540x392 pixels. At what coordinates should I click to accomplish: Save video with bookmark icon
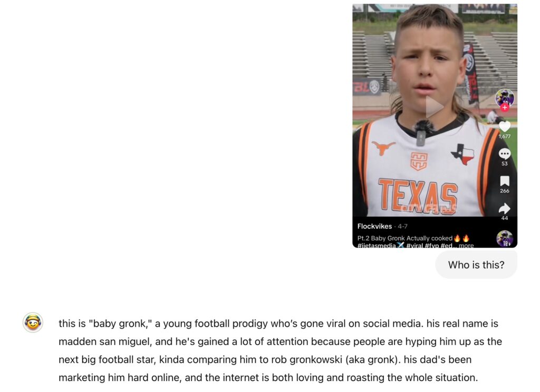tap(505, 181)
